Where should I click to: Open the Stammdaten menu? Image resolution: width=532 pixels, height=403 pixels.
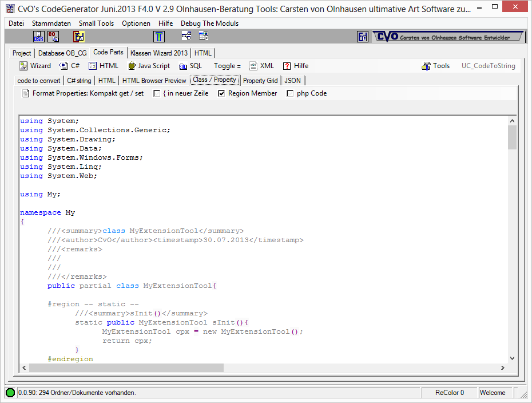coord(51,23)
